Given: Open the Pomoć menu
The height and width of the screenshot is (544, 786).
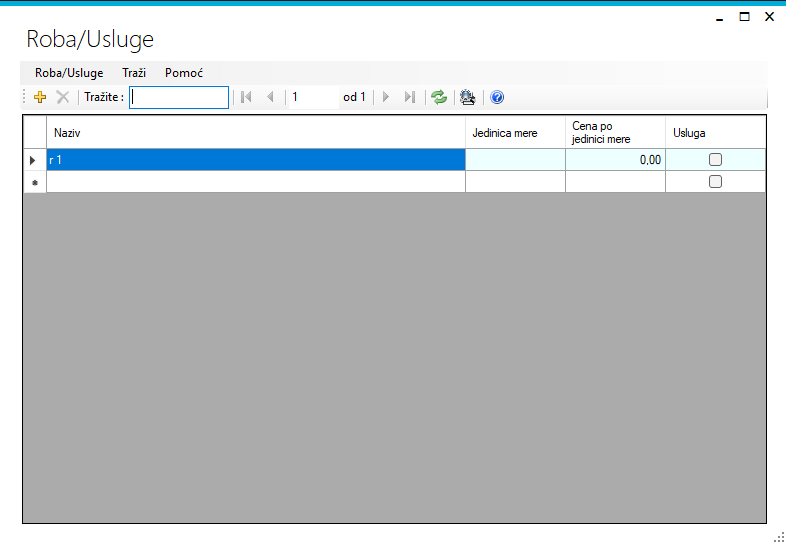Looking at the screenshot, I should click(184, 73).
